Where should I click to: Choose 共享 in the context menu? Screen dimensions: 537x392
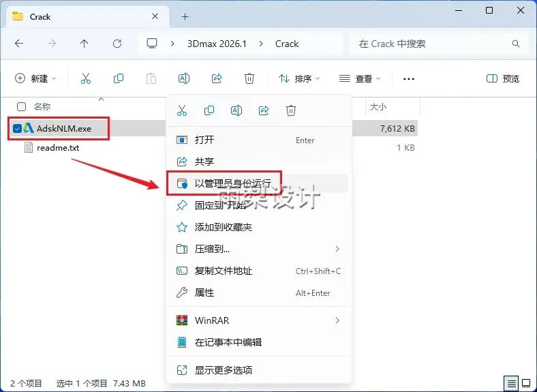258,162
